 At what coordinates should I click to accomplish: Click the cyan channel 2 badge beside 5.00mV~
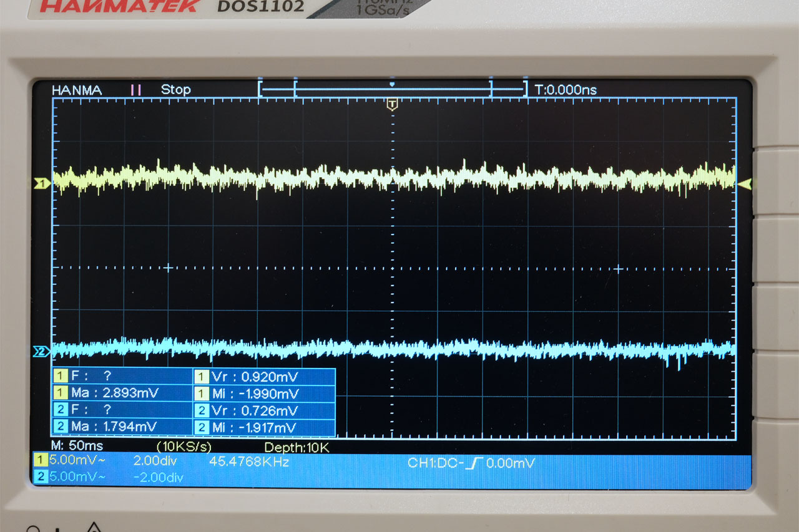click(x=40, y=478)
